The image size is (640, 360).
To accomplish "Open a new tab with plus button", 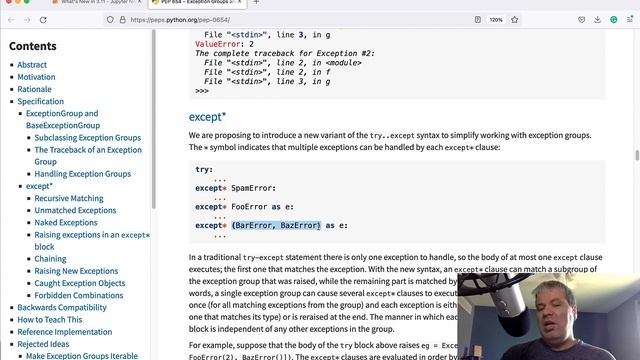I will point(256,2).
